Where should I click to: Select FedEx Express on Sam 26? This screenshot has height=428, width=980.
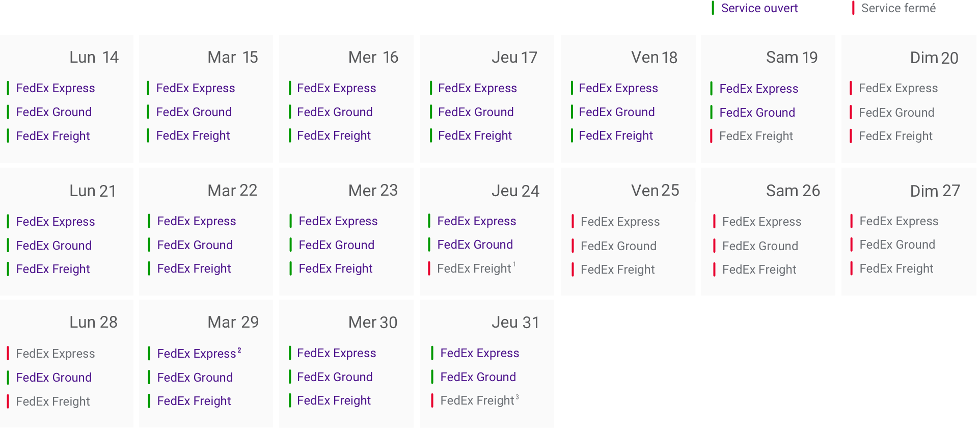[762, 222]
